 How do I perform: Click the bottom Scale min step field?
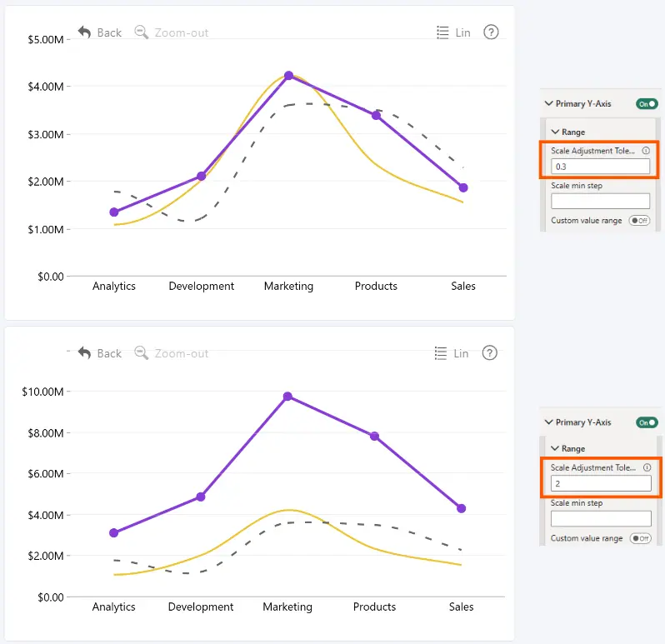click(x=601, y=518)
